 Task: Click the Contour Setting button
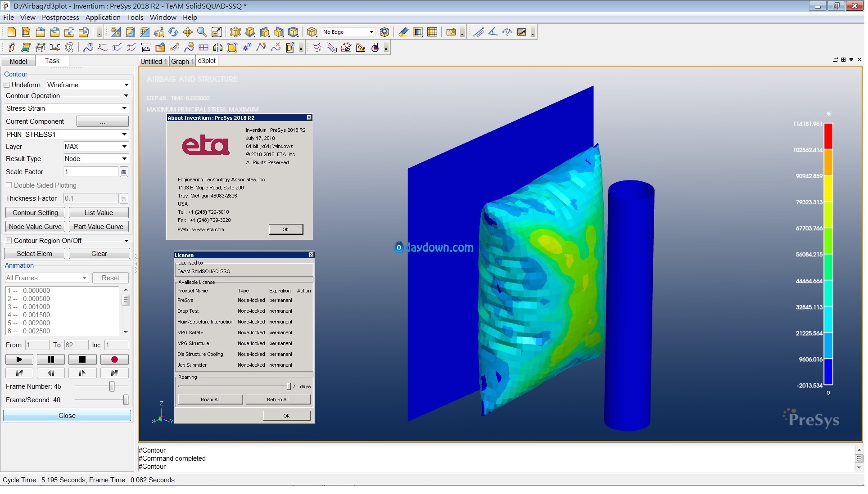(x=35, y=213)
